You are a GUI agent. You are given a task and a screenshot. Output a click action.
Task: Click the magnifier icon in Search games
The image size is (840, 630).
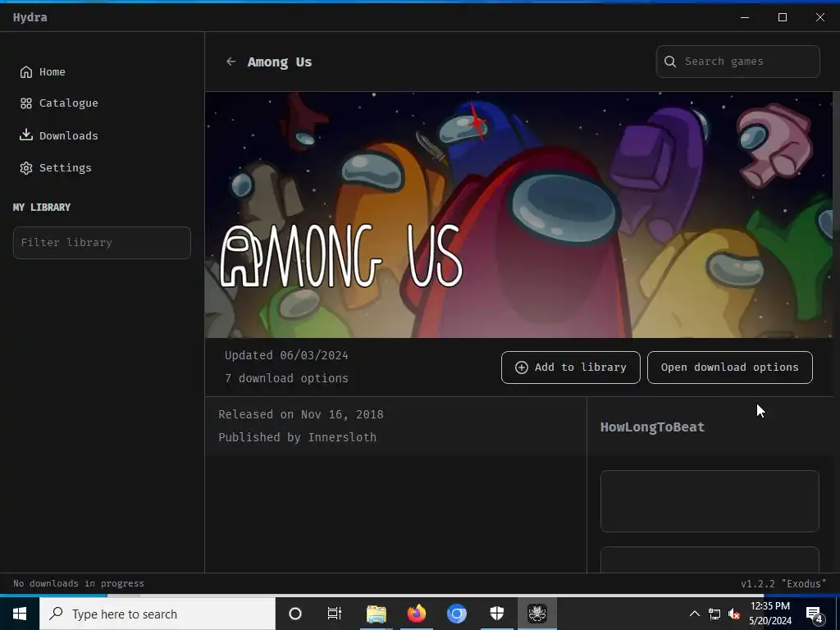[670, 62]
